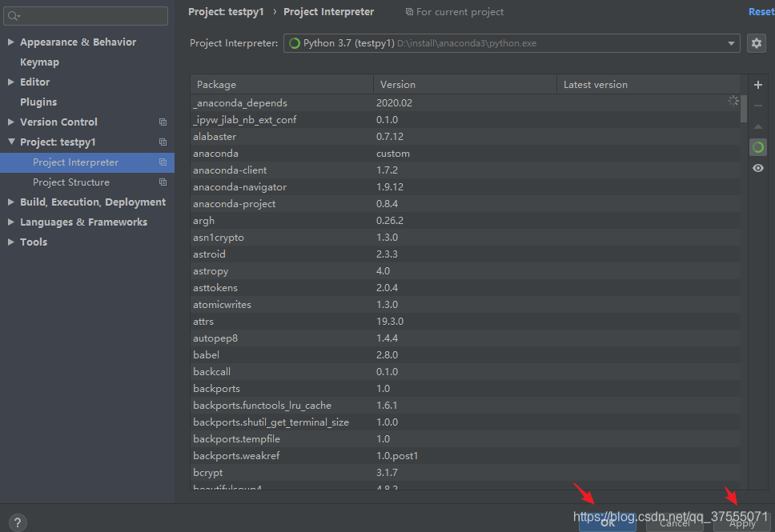Select the anaconda-client package row

pyautogui.click(x=465, y=170)
